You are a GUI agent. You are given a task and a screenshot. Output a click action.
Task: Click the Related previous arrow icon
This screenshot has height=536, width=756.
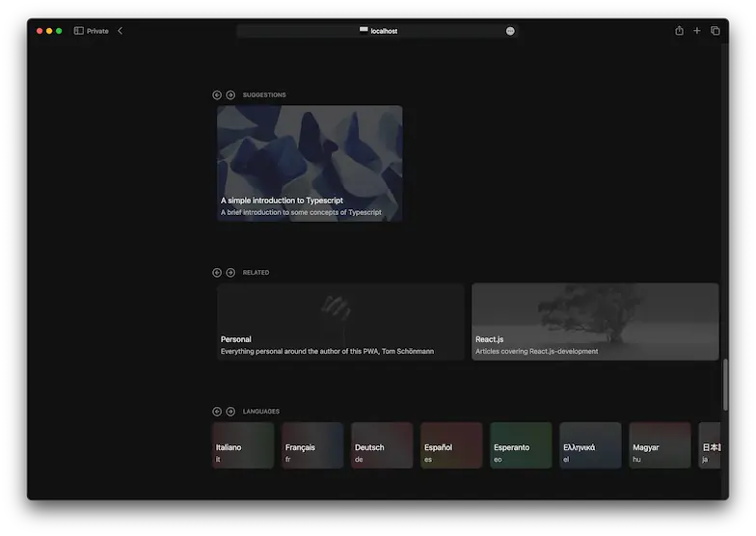pyautogui.click(x=217, y=272)
